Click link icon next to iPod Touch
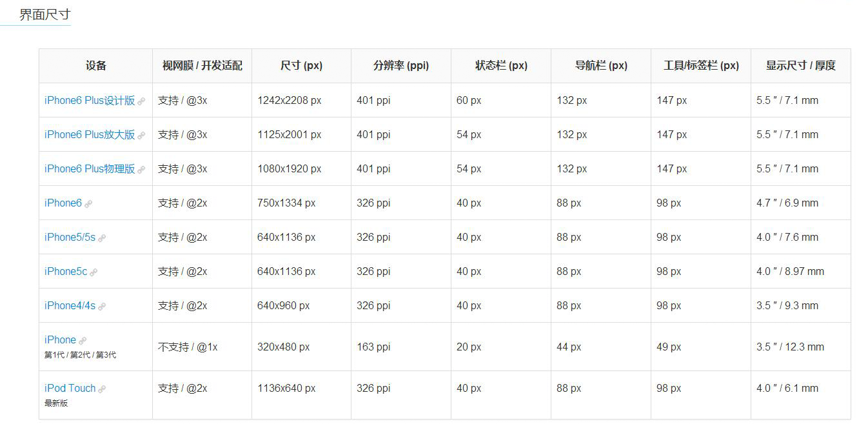 tap(102, 389)
